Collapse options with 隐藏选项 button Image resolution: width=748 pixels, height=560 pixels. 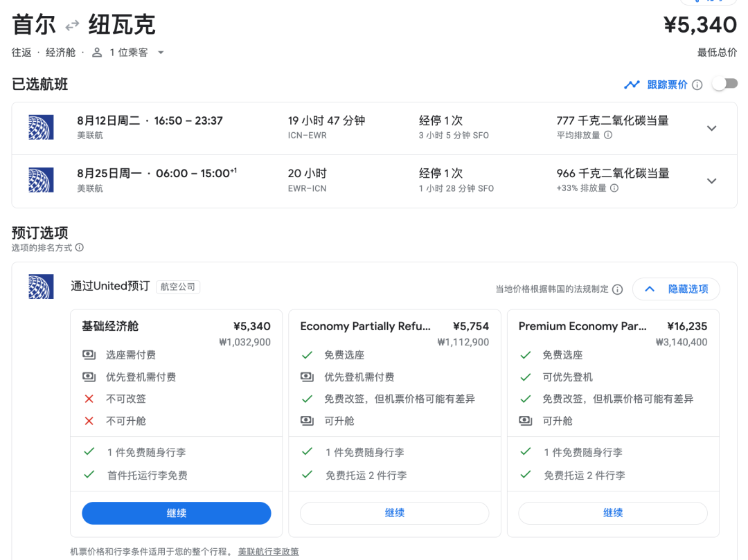[676, 289]
